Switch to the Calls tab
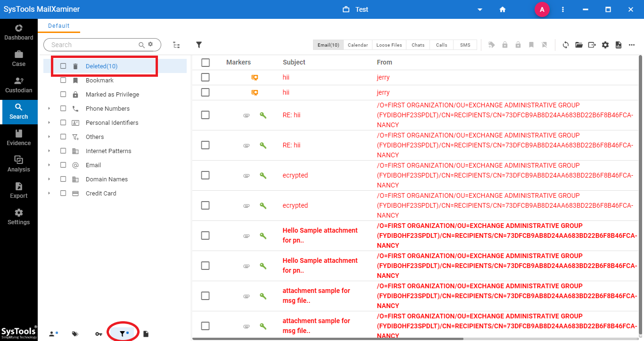The height and width of the screenshot is (341, 644). 441,45
